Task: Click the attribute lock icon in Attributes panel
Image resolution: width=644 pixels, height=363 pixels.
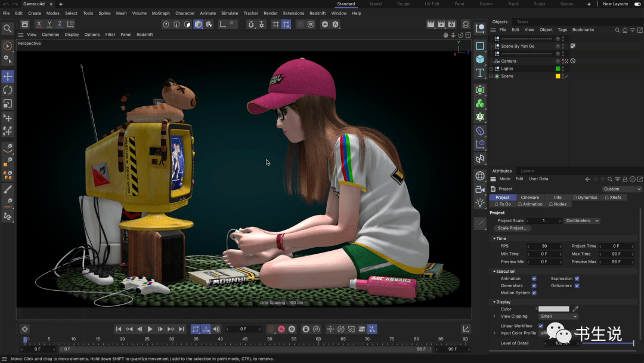Action: point(625,179)
